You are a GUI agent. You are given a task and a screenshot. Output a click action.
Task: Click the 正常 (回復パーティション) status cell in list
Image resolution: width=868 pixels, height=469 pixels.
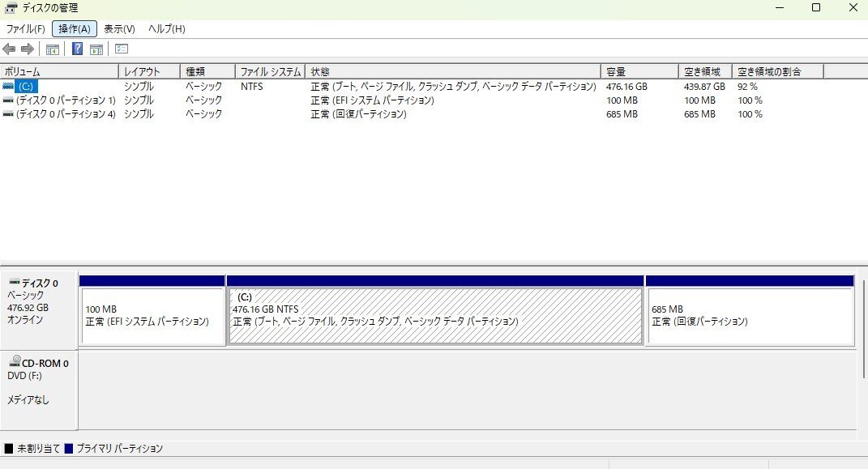coord(358,114)
